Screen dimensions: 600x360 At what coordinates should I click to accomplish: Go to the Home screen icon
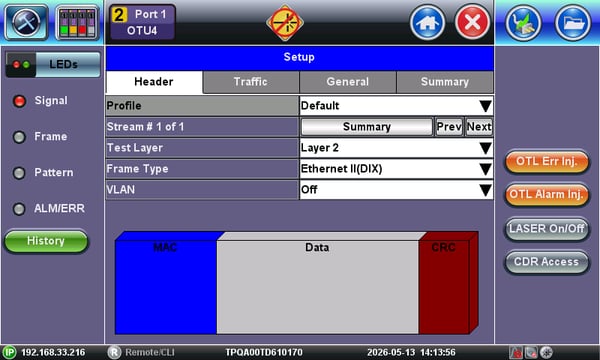tap(427, 23)
